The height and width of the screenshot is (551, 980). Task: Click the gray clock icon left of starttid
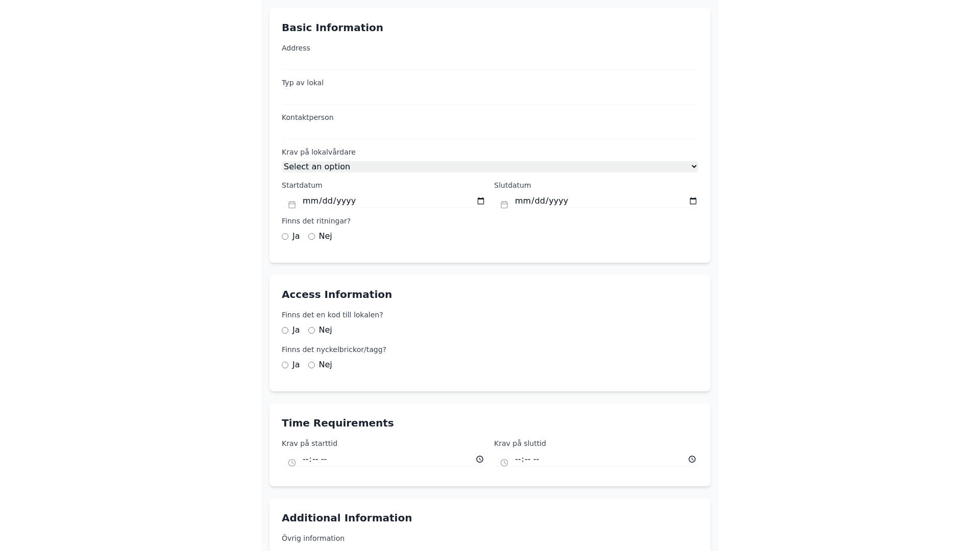292,463
